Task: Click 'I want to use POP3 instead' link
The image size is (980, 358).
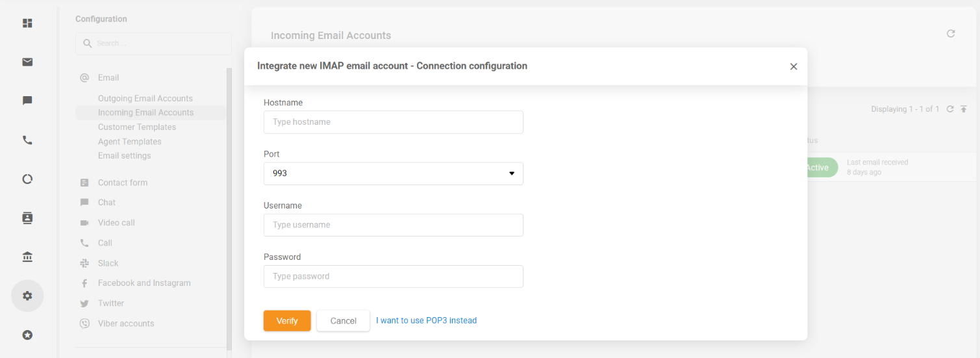Action: (x=426, y=320)
